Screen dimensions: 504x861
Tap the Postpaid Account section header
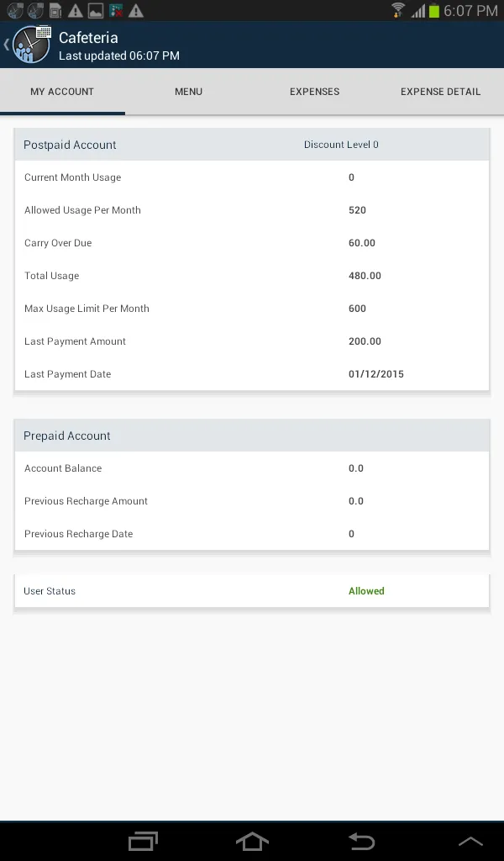point(70,145)
